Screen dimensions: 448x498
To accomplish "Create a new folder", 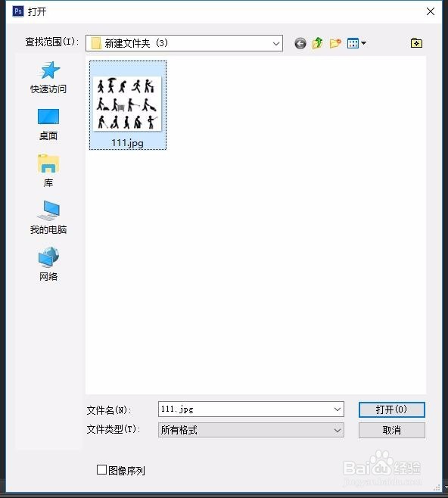I will tap(335, 43).
